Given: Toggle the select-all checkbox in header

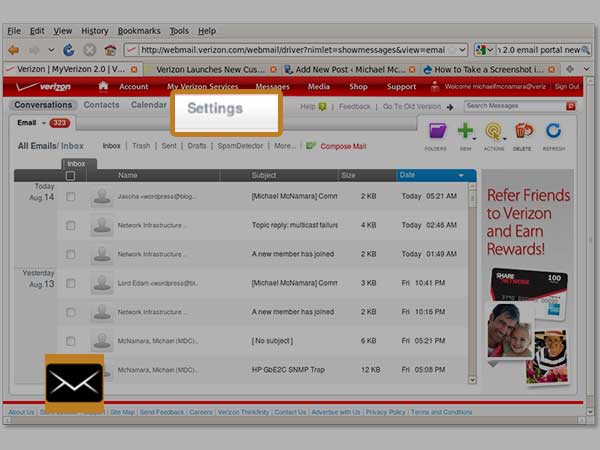Looking at the screenshot, I should coord(70,176).
